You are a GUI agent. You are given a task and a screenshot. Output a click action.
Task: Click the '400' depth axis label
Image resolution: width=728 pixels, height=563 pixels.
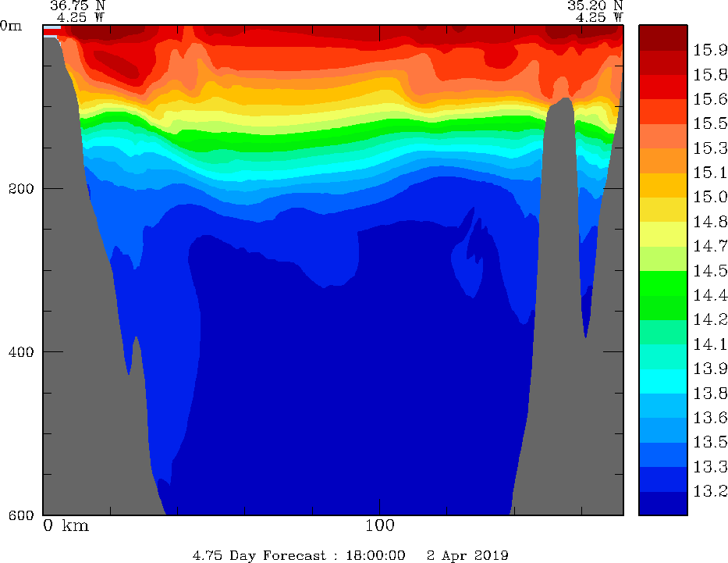pyautogui.click(x=21, y=351)
